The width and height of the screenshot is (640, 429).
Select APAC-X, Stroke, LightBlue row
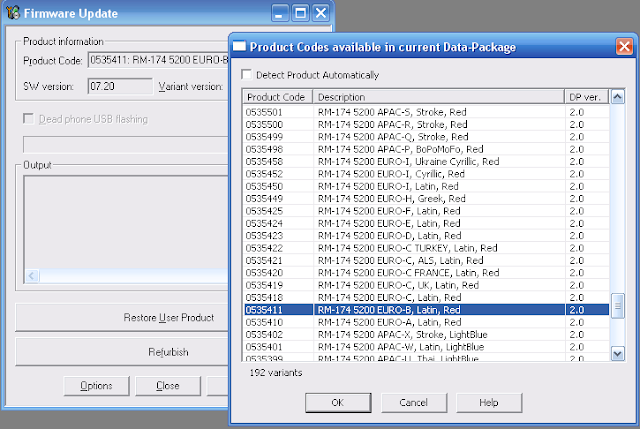pos(427,334)
